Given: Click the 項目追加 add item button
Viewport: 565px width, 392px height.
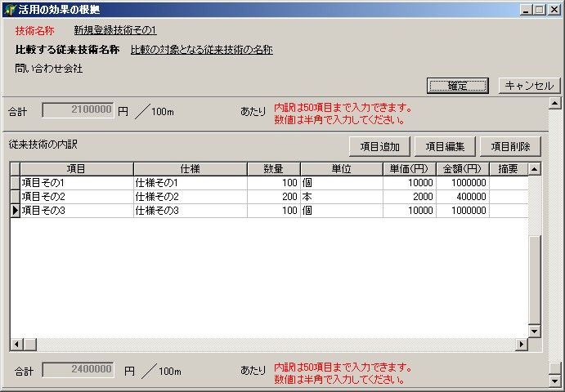Looking at the screenshot, I should tap(379, 147).
